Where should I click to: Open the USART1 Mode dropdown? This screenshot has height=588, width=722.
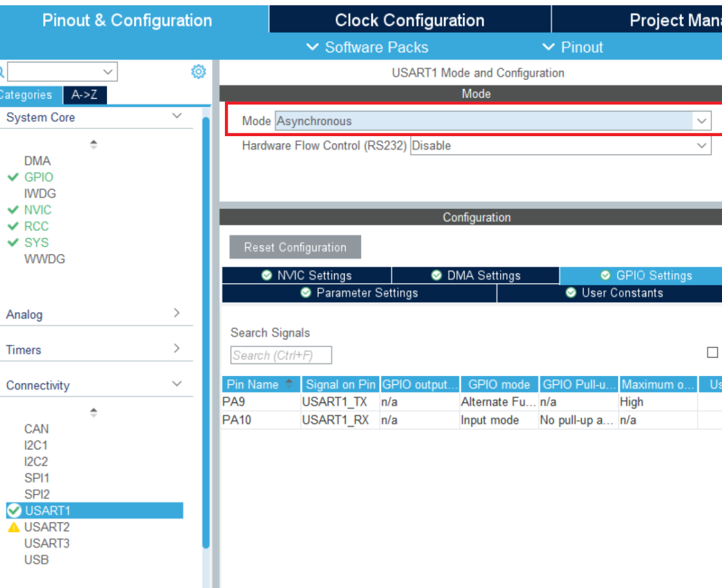pyautogui.click(x=493, y=121)
